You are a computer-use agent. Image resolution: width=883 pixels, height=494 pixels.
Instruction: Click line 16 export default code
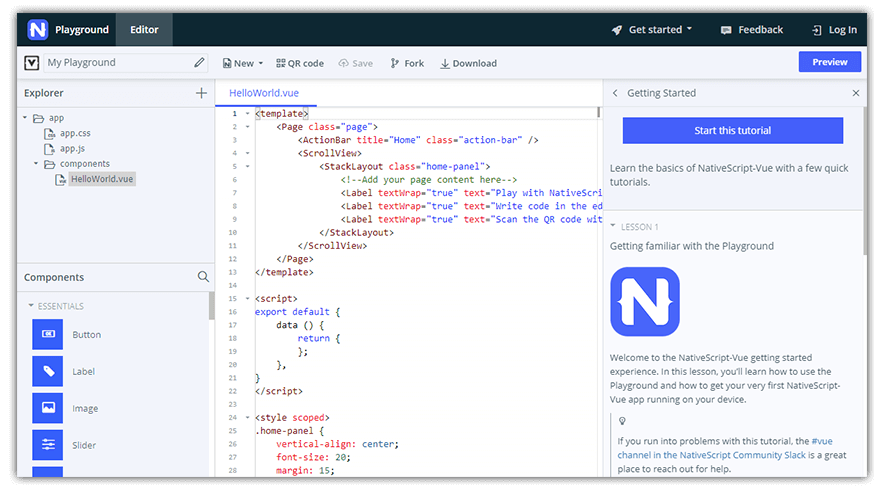click(x=297, y=311)
